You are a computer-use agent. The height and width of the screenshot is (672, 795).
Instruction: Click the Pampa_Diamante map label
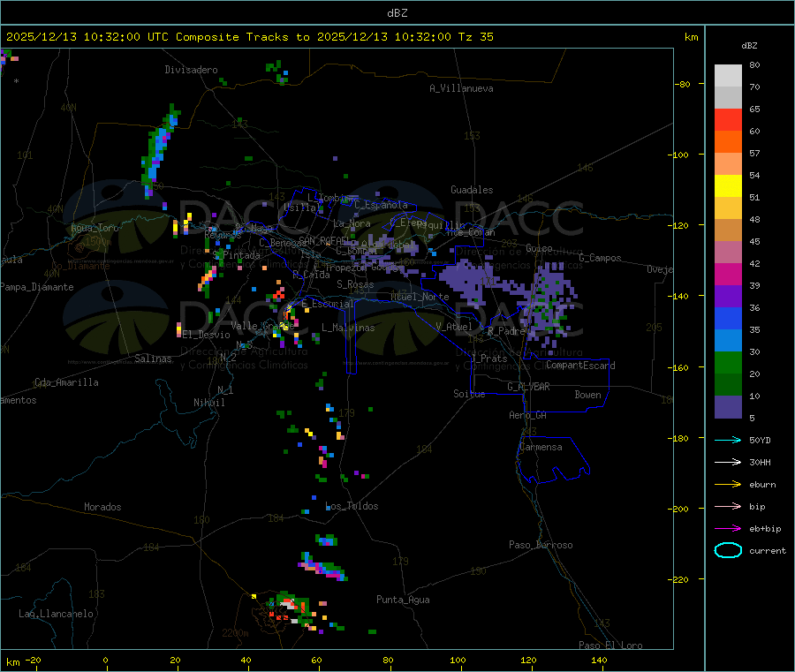click(37, 287)
